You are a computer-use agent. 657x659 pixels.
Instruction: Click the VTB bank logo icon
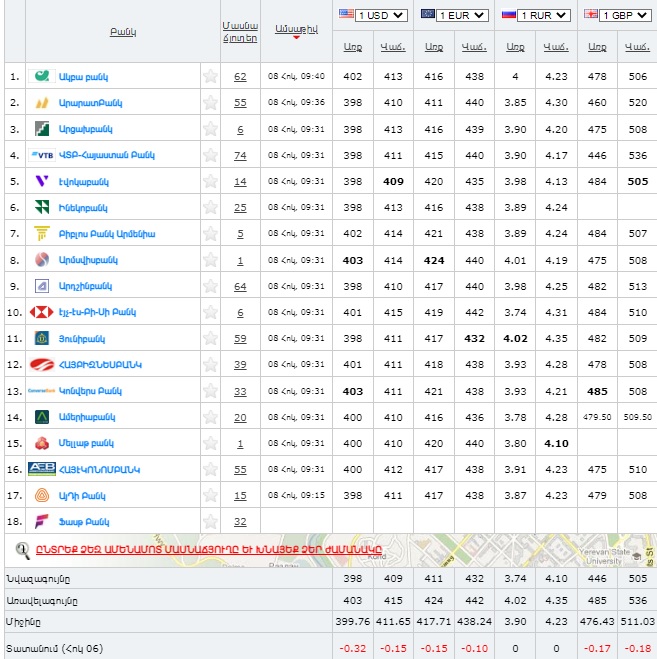pyautogui.click(x=42, y=155)
